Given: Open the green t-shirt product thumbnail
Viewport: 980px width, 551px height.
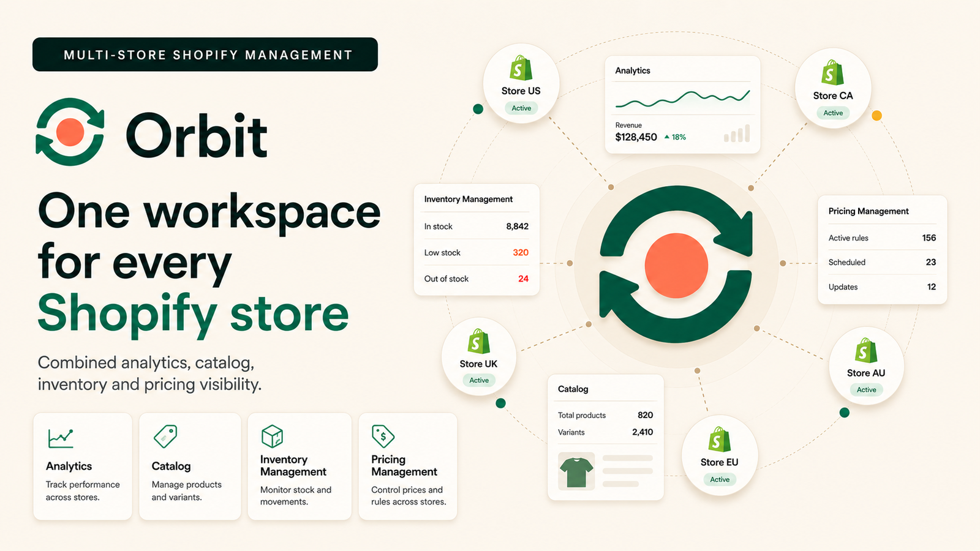Looking at the screenshot, I should coord(576,471).
